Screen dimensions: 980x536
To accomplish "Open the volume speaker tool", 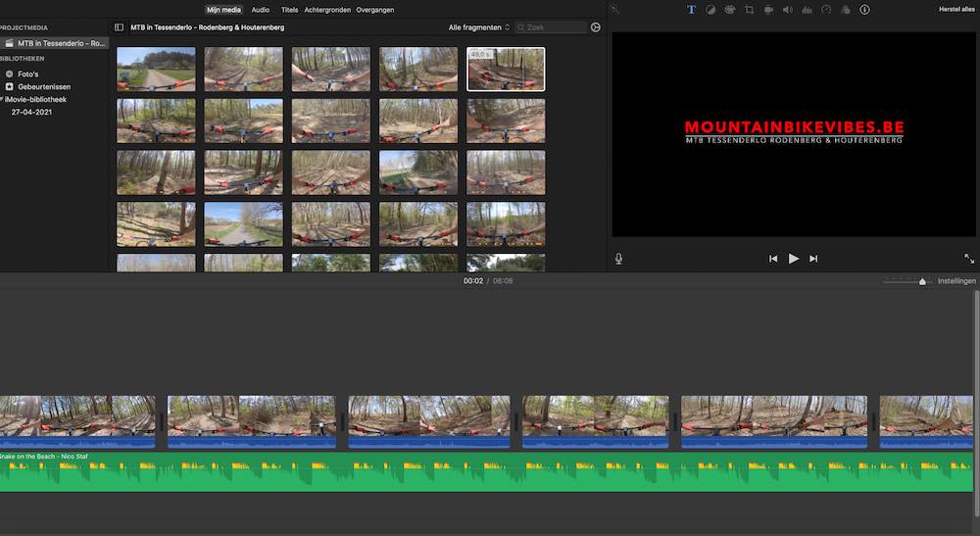I will (787, 10).
